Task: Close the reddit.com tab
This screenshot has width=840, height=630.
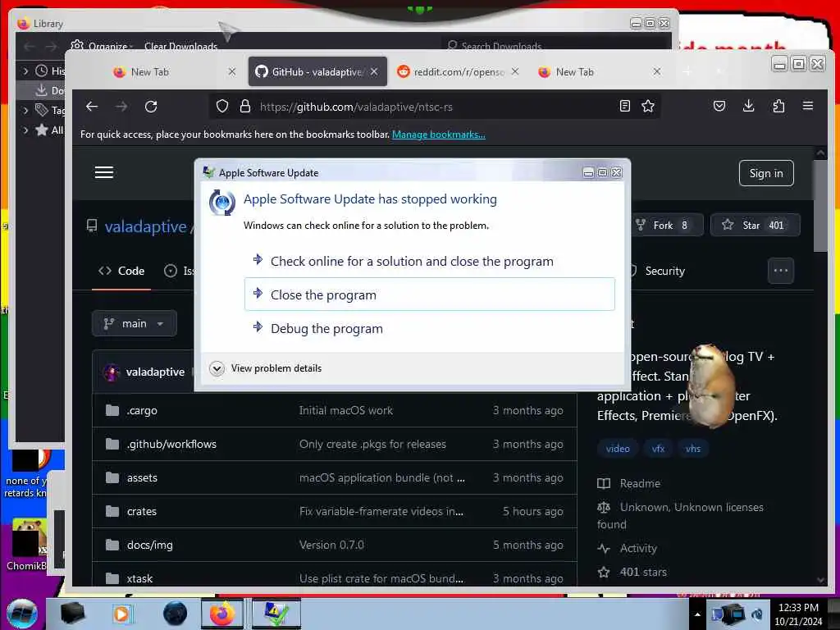Action: (515, 71)
